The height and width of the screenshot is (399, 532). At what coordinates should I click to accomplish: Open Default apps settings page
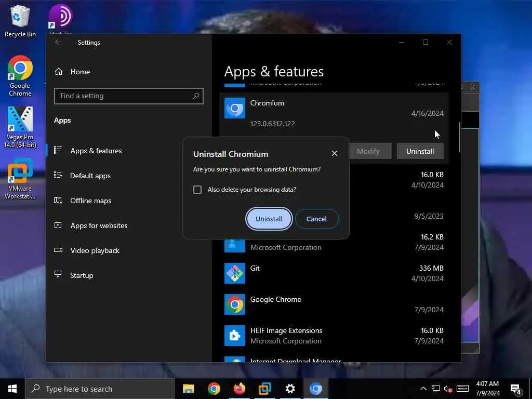(x=90, y=176)
